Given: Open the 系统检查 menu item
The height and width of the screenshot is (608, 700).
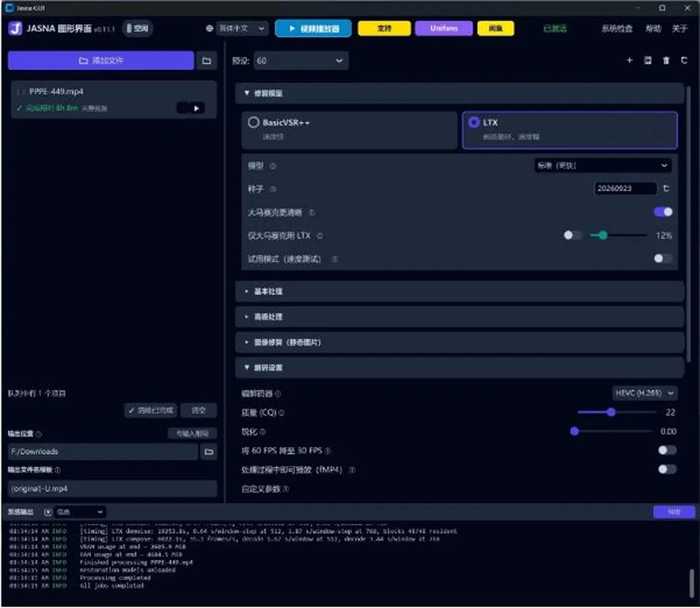Looking at the screenshot, I should 617,28.
